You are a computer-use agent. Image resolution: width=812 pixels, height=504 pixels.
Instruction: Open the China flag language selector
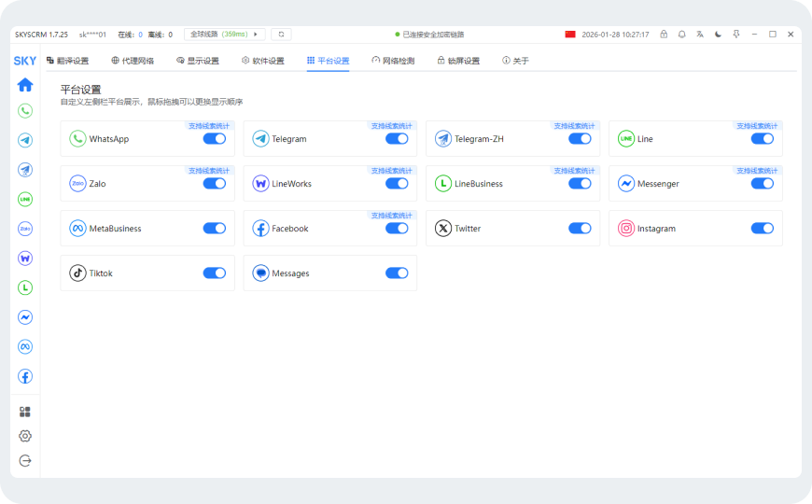[x=570, y=35]
